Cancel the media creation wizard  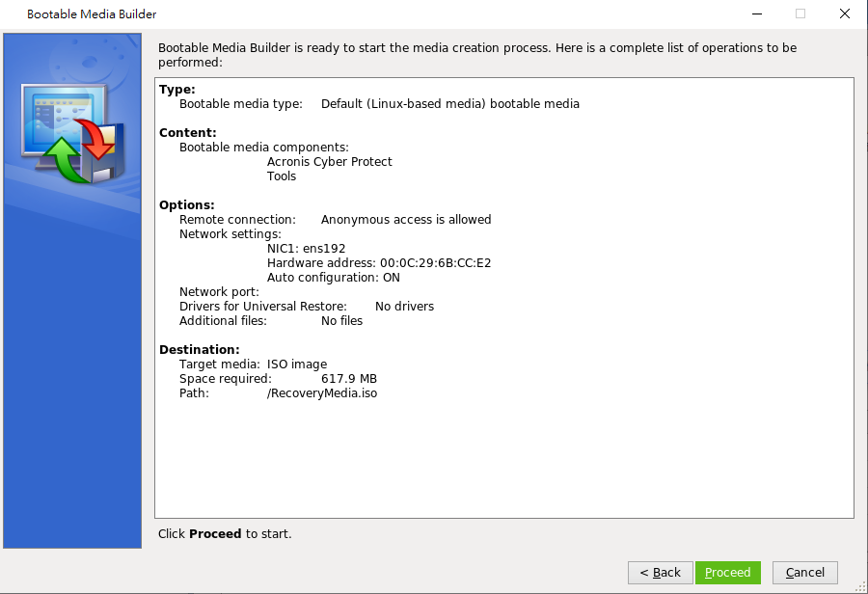[x=805, y=573]
